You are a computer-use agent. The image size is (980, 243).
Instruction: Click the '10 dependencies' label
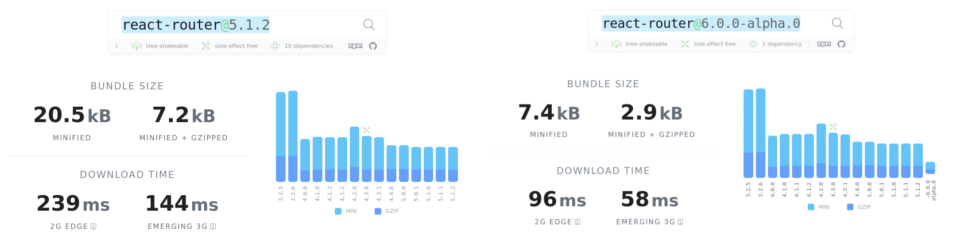309,46
